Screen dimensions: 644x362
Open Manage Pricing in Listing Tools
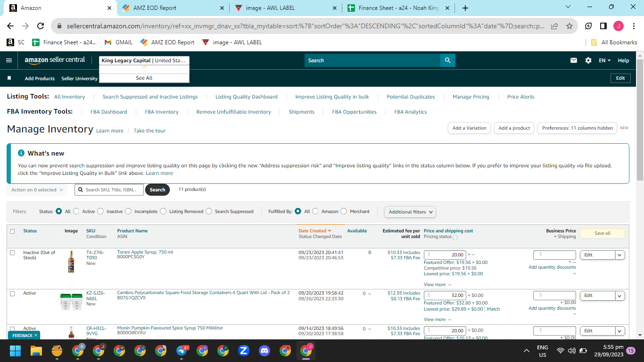[x=471, y=97]
